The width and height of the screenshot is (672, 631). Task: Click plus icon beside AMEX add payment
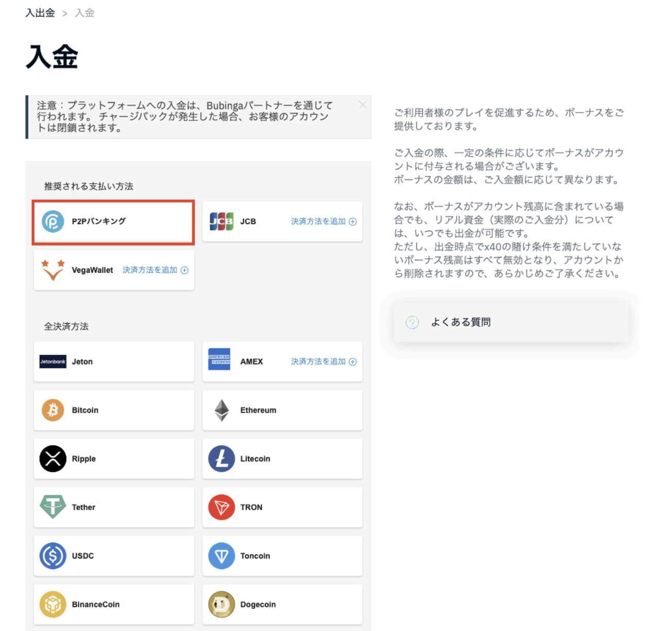pos(352,362)
